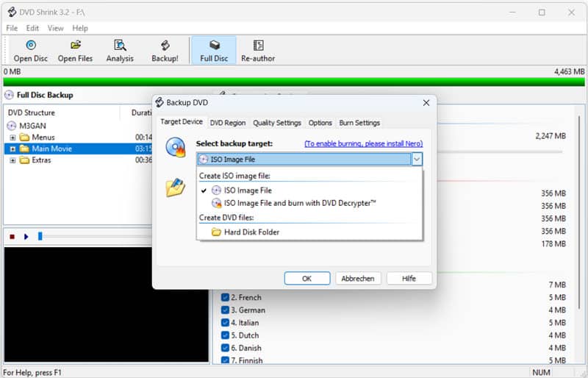Click the 2,247 MB size value

(x=550, y=136)
